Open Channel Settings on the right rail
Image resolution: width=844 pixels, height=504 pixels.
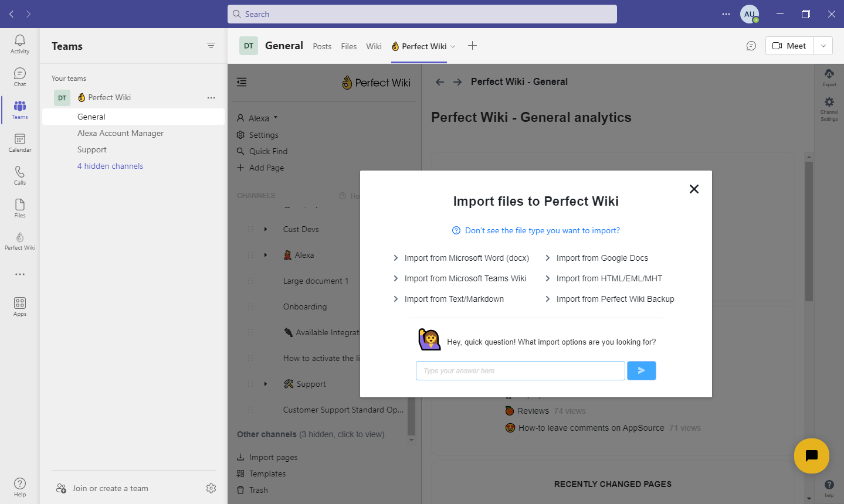tap(829, 105)
